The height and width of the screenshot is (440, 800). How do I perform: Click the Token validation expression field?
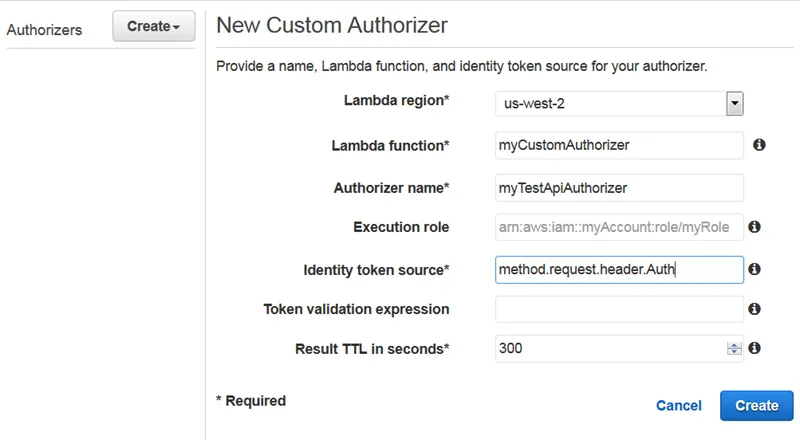pos(619,309)
